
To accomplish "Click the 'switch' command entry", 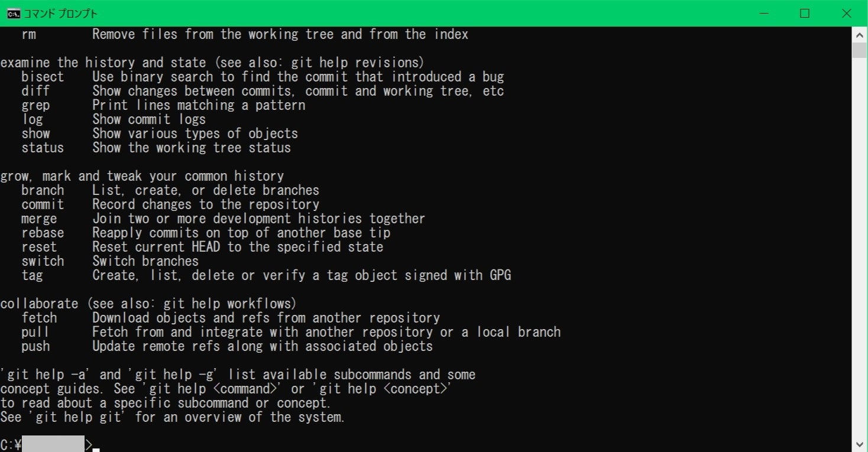I will point(43,261).
